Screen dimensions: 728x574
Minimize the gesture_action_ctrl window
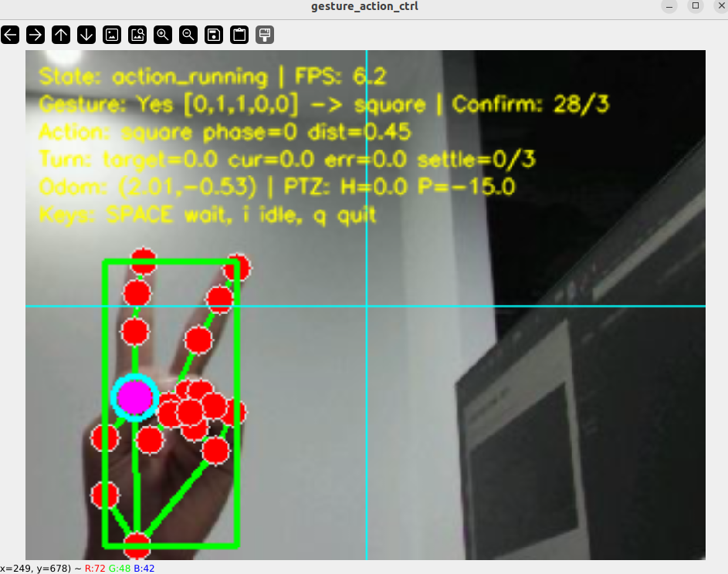click(669, 6)
